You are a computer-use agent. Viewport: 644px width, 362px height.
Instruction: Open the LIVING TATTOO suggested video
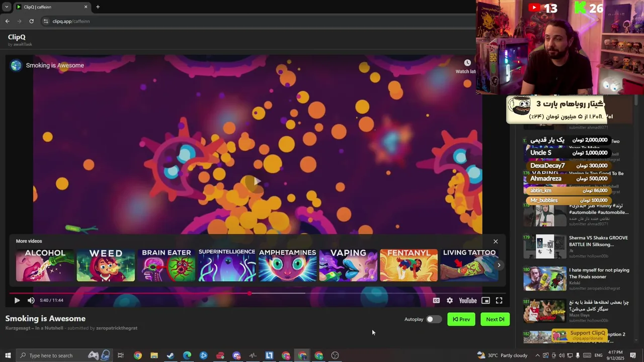(469, 265)
